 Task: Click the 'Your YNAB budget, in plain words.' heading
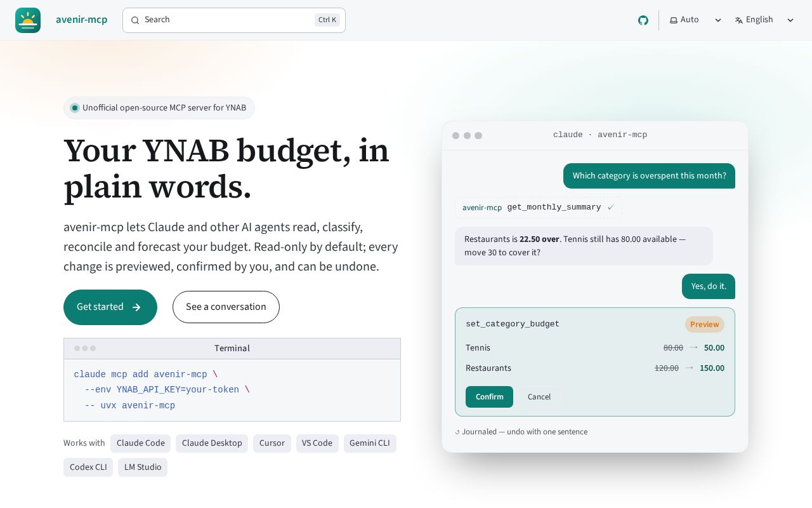point(226,169)
